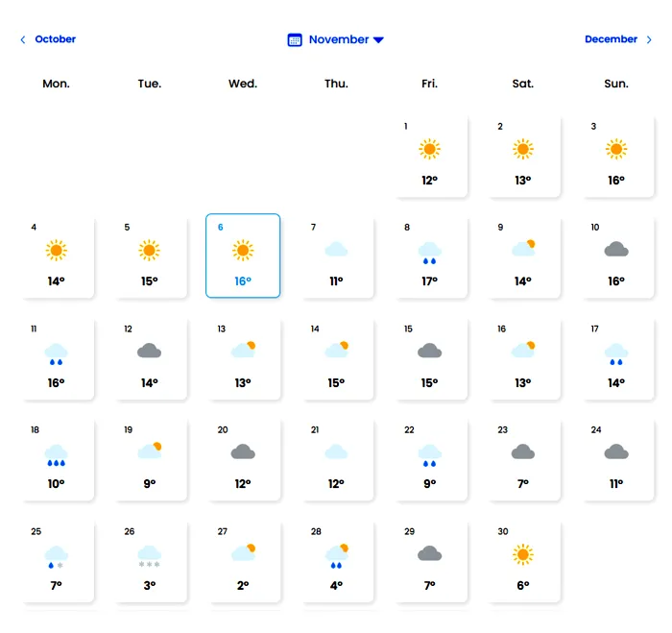Click the right chevron beside December

649,39
